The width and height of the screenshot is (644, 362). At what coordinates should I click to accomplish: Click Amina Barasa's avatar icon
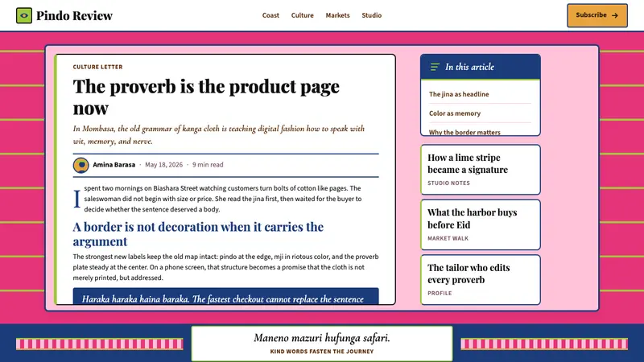click(x=81, y=165)
